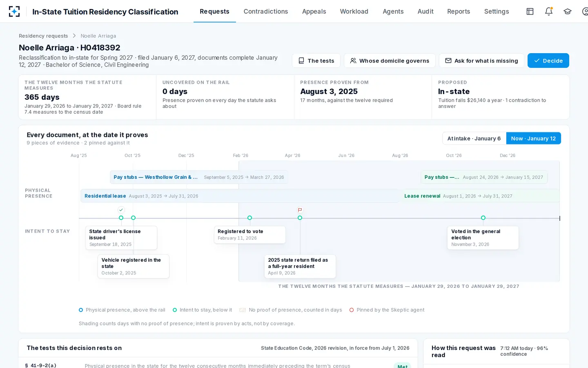Click the Registered to vote timeline dot
Screen dimensions: 588x368
pos(249,218)
